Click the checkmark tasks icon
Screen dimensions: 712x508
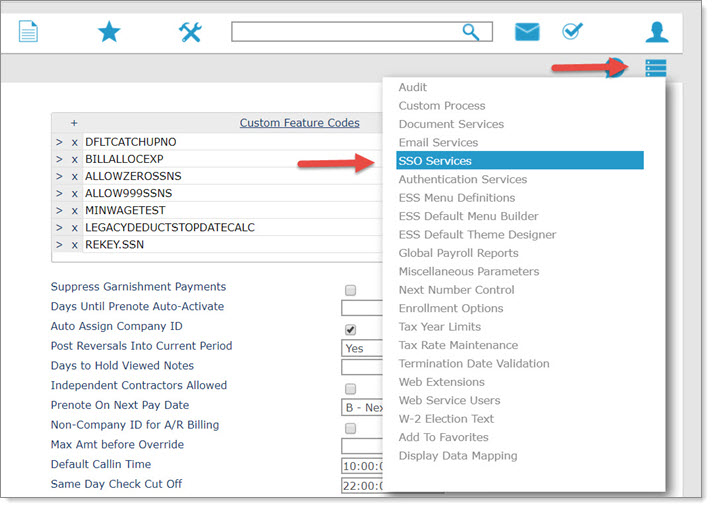click(x=573, y=32)
